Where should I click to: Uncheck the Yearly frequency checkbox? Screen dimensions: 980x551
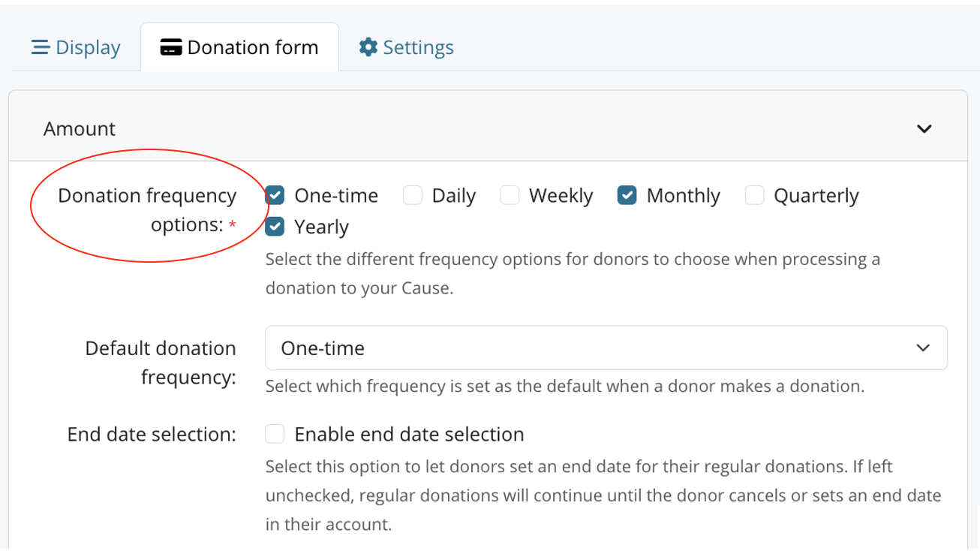(275, 226)
